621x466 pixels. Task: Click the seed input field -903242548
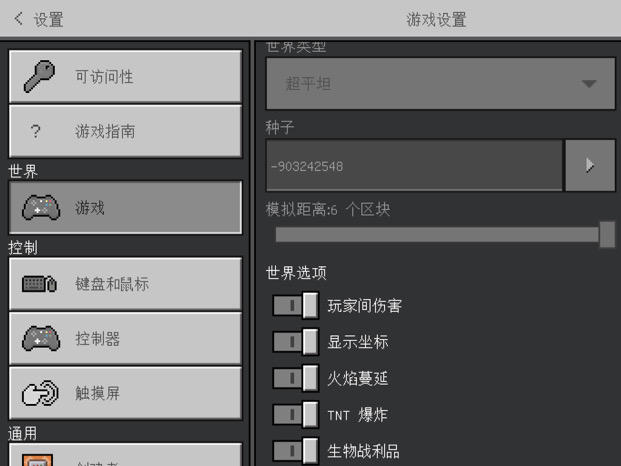tap(414, 165)
